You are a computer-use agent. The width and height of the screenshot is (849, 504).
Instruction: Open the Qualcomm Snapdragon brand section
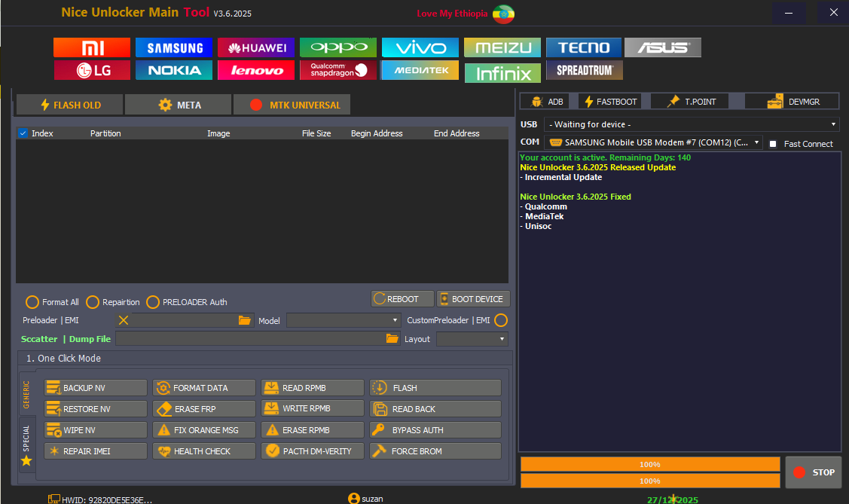point(338,70)
